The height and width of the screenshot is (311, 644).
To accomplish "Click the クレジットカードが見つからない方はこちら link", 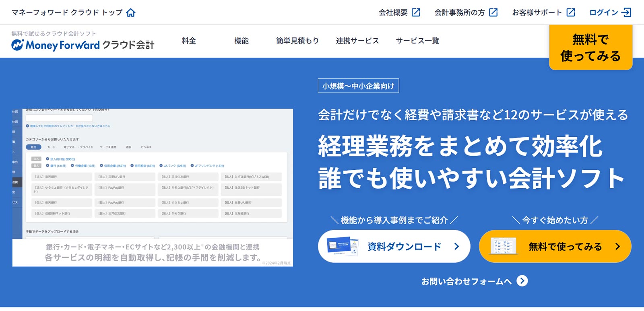I will [x=68, y=126].
